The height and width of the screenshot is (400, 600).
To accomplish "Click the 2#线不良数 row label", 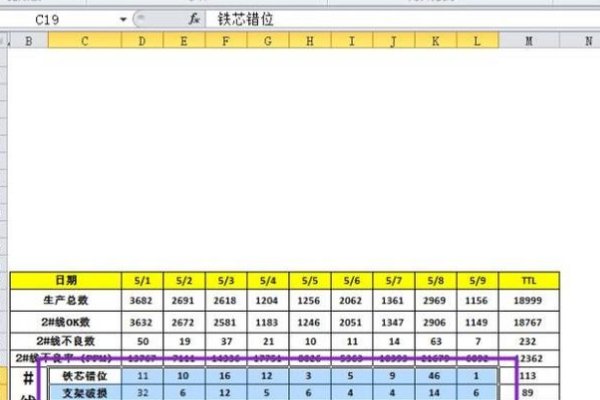I will tap(66, 341).
